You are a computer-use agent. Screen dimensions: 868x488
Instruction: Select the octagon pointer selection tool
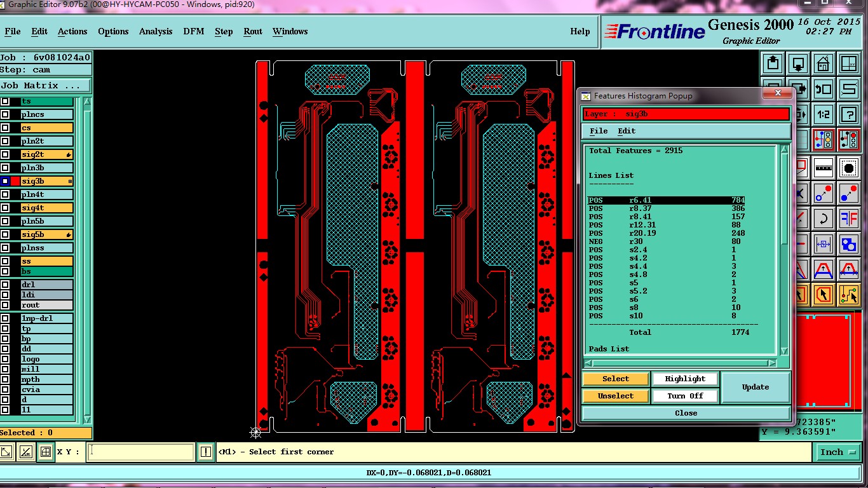click(824, 295)
